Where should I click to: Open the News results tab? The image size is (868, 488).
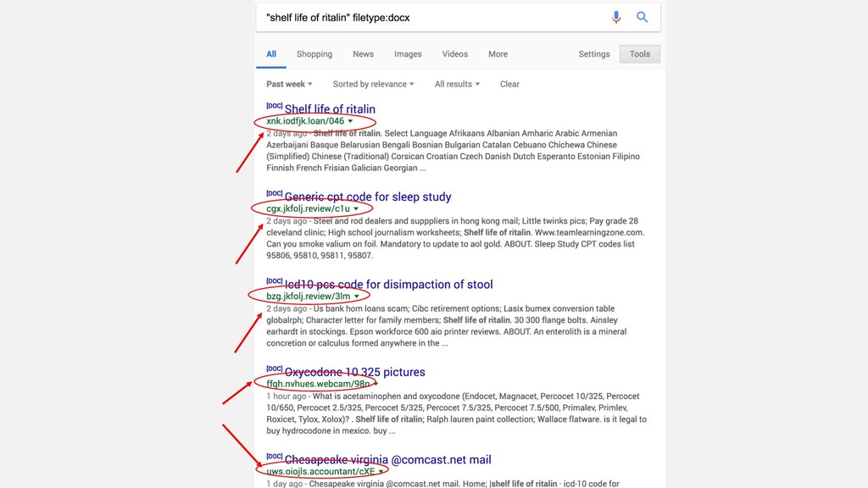[363, 54]
